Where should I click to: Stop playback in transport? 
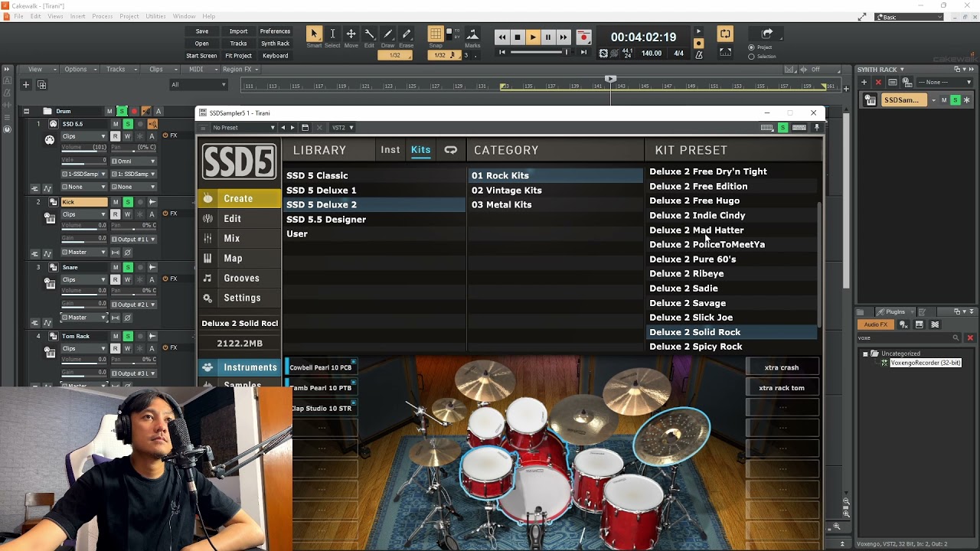[x=517, y=37]
